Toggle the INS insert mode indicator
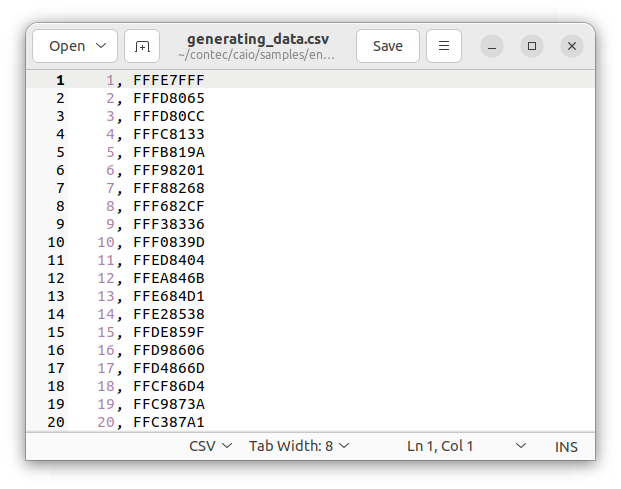621x489 pixels. tap(566, 446)
